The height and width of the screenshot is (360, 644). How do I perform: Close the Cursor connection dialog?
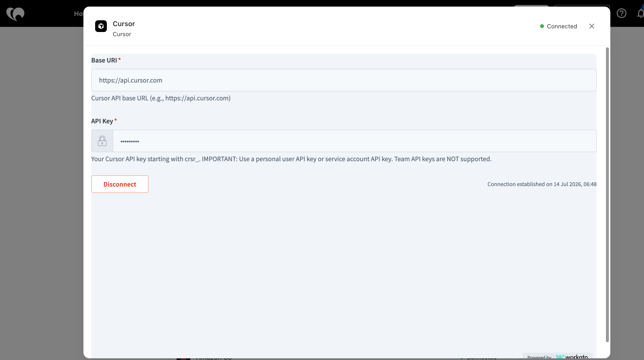[x=592, y=26]
